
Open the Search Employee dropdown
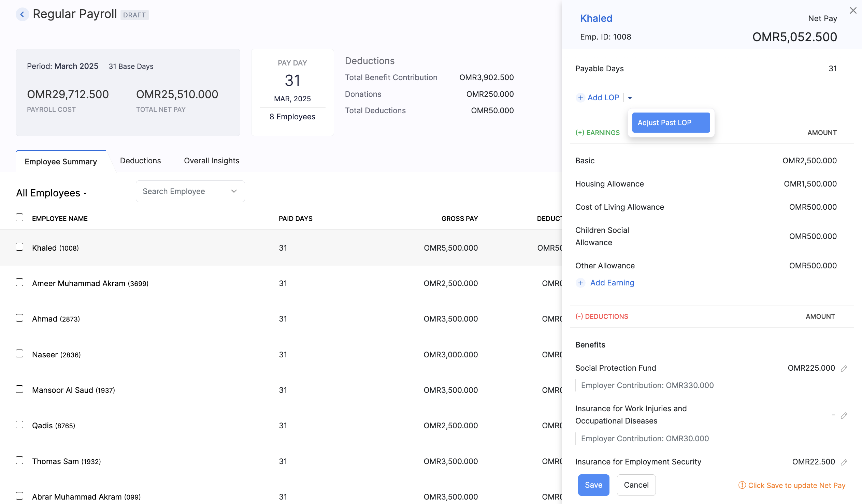click(234, 191)
